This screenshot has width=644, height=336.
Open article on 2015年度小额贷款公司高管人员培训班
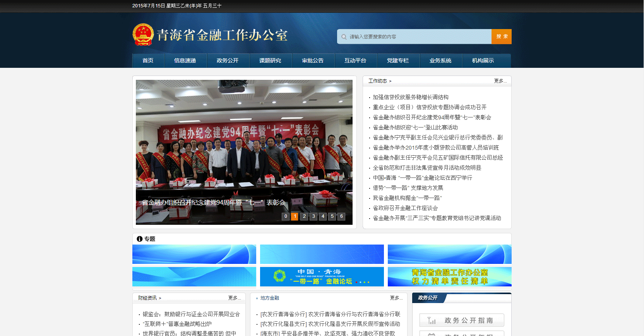pyautogui.click(x=436, y=148)
